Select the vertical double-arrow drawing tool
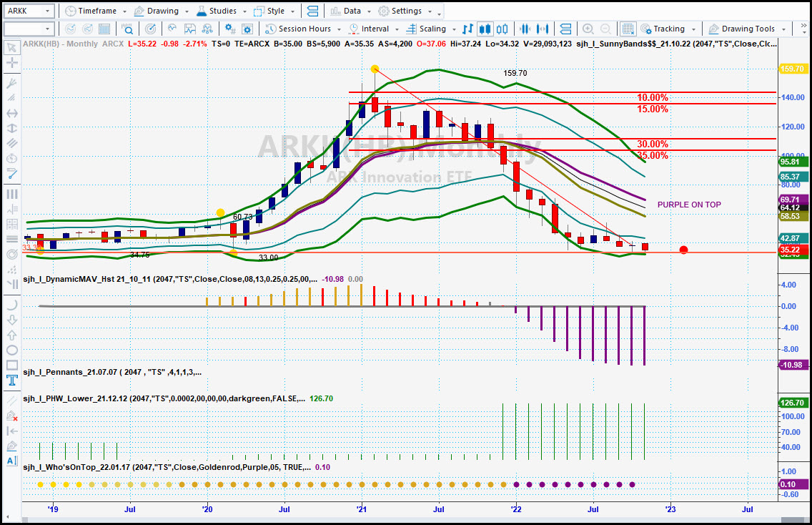Viewport: 812px width, 525px height. click(x=12, y=128)
